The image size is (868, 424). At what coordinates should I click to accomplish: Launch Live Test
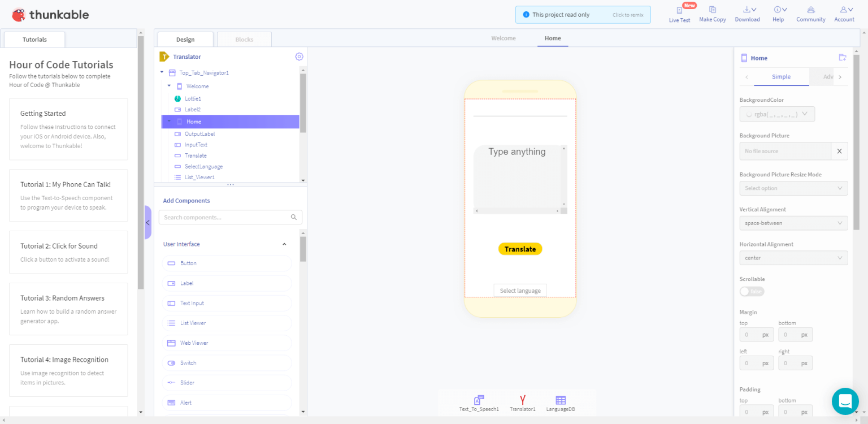(679, 14)
